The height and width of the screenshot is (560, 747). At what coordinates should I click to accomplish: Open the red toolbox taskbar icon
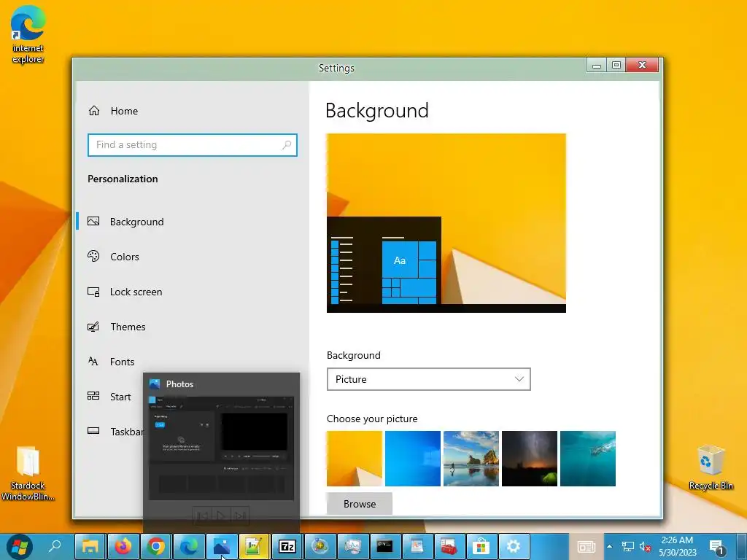(449, 546)
